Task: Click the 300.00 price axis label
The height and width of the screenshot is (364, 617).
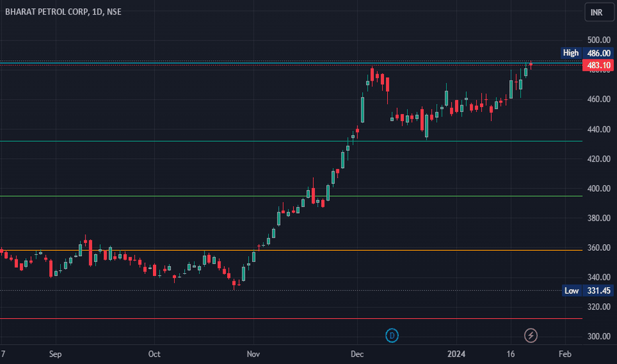Action: (598, 336)
